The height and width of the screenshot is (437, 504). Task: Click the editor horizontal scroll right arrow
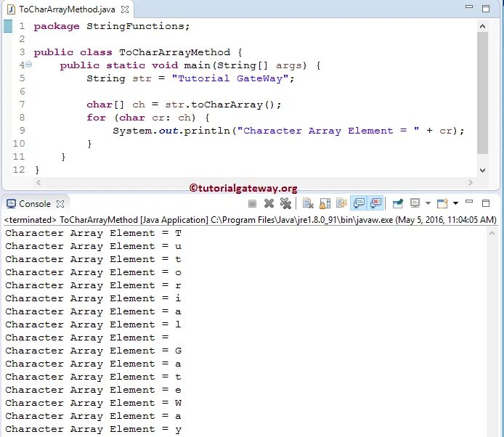click(x=471, y=182)
